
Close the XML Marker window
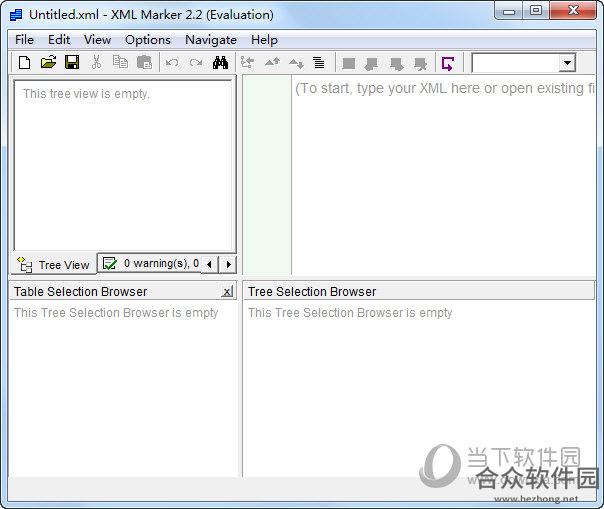tap(573, 10)
